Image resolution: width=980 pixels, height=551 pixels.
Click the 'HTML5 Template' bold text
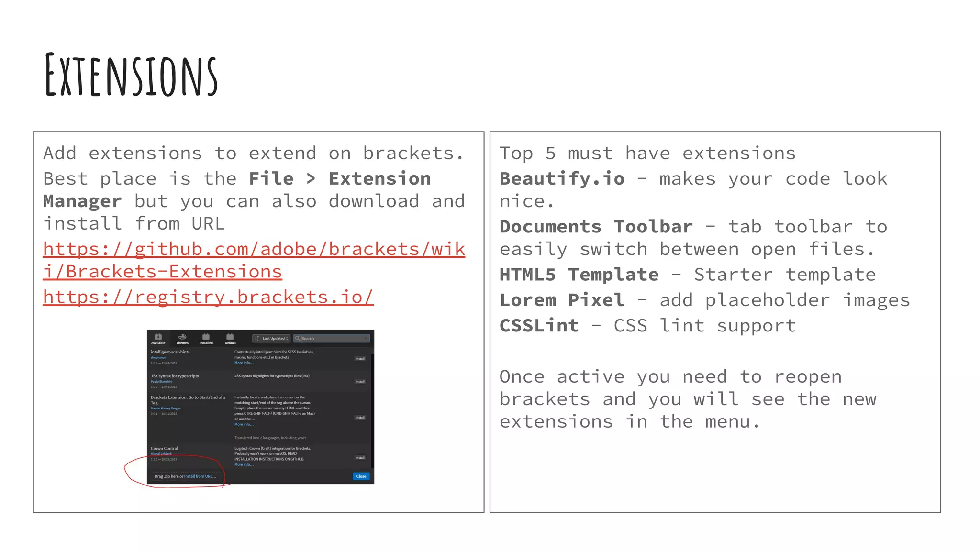(x=579, y=275)
